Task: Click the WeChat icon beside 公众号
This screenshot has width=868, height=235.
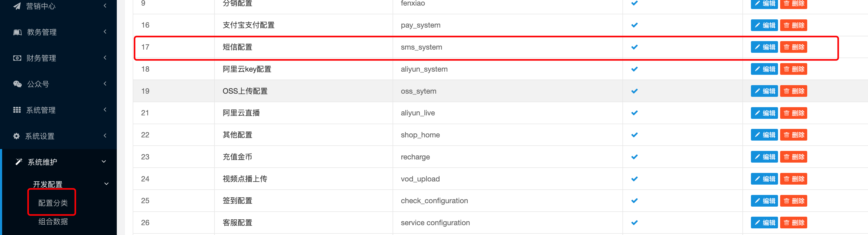Action: (x=17, y=84)
